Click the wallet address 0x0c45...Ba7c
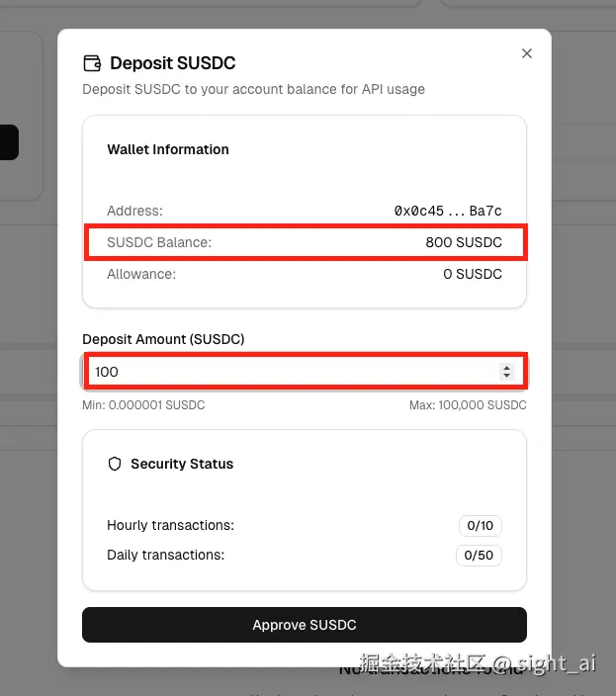Screen dimensions: 616x696 click(x=448, y=211)
